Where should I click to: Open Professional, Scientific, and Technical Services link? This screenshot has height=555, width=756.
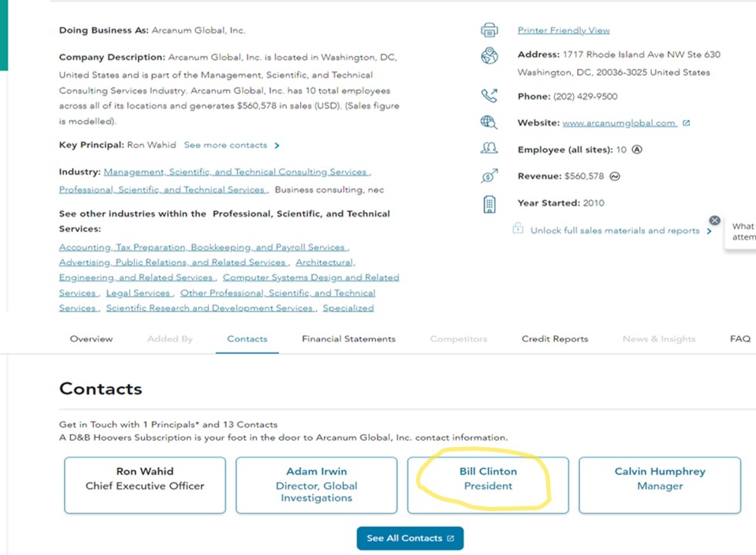pyautogui.click(x=162, y=190)
